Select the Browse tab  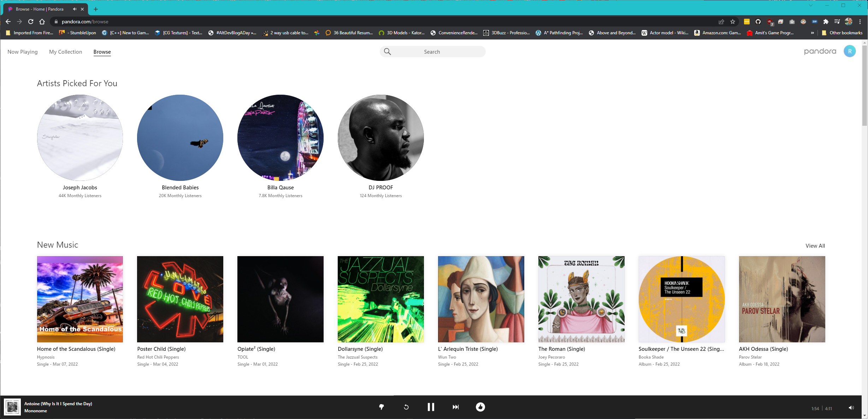point(102,52)
